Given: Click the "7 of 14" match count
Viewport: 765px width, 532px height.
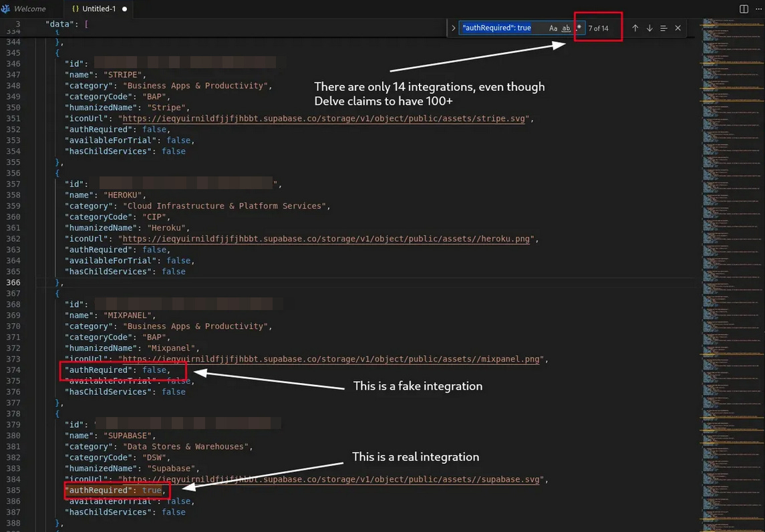Looking at the screenshot, I should 598,28.
